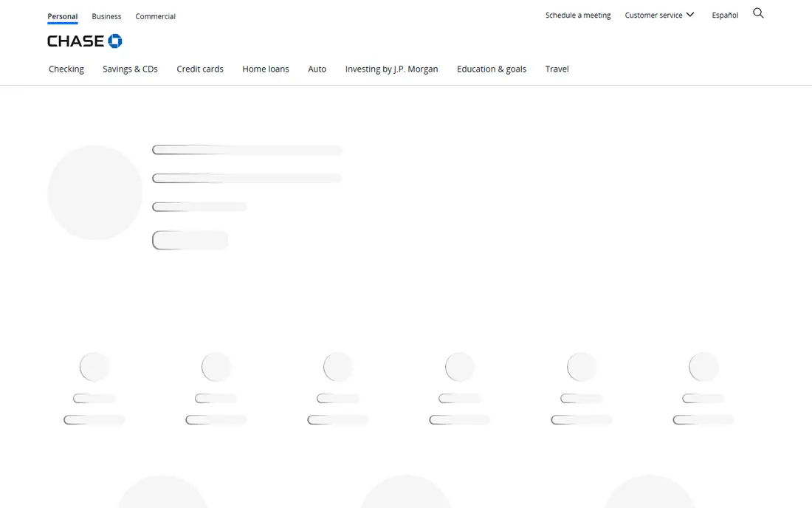812x508 pixels.
Task: Open the Travel menu
Action: [x=557, y=69]
